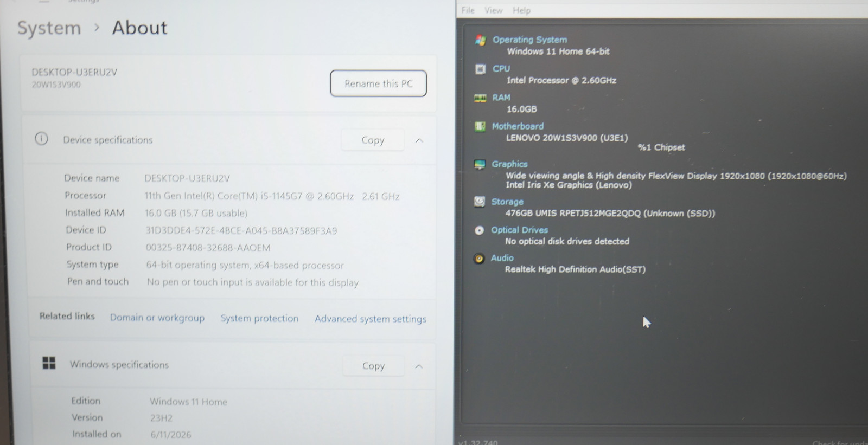Viewport: 868px width, 445px height.
Task: Click the version value 23H2
Action: (161, 418)
